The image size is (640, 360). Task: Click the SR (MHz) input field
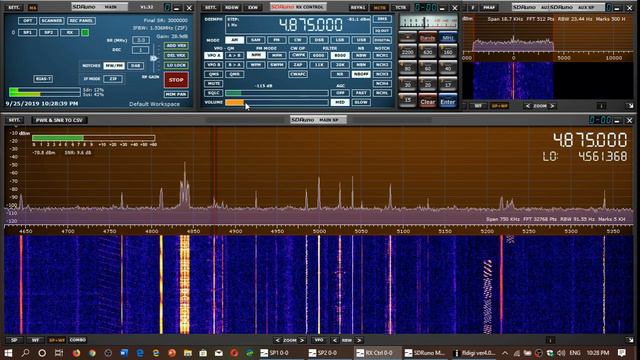(x=140, y=40)
